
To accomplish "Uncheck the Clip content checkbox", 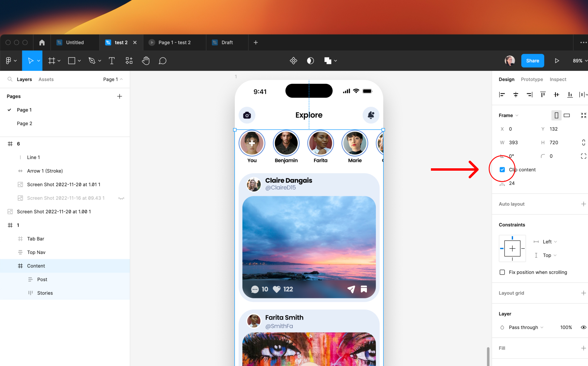I will click(502, 170).
